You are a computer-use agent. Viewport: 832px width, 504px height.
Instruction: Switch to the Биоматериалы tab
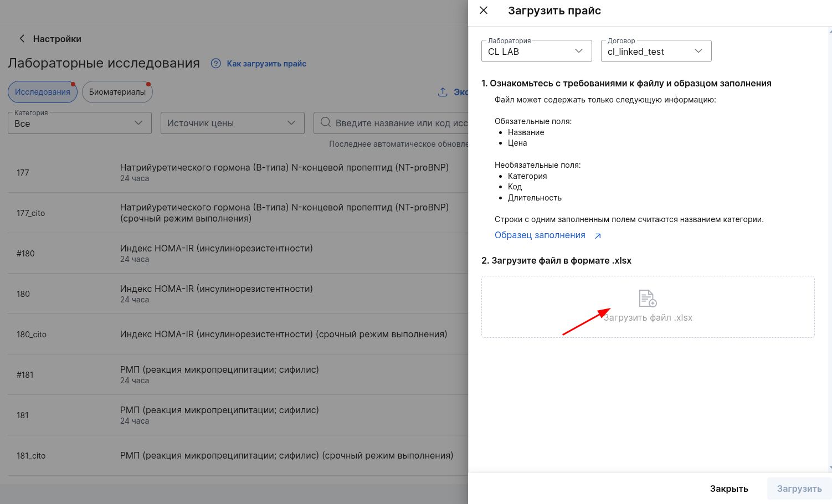pyautogui.click(x=117, y=92)
